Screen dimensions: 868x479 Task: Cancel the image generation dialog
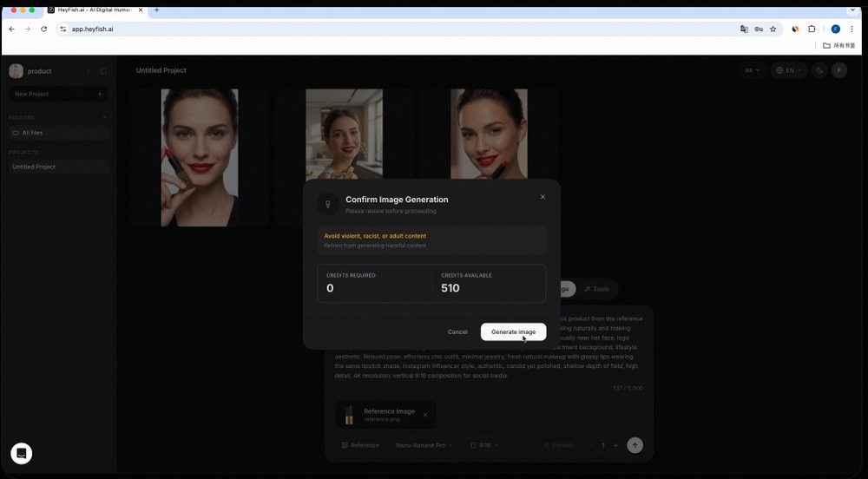[457, 331]
